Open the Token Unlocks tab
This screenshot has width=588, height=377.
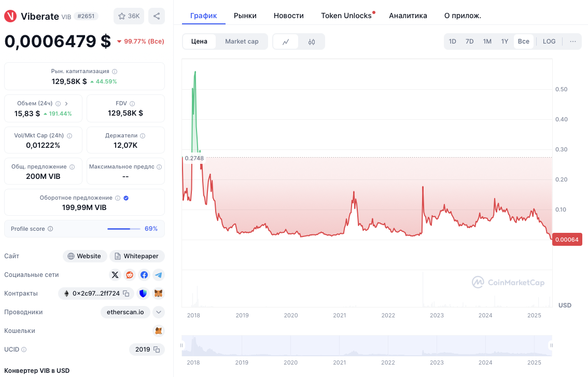point(346,16)
